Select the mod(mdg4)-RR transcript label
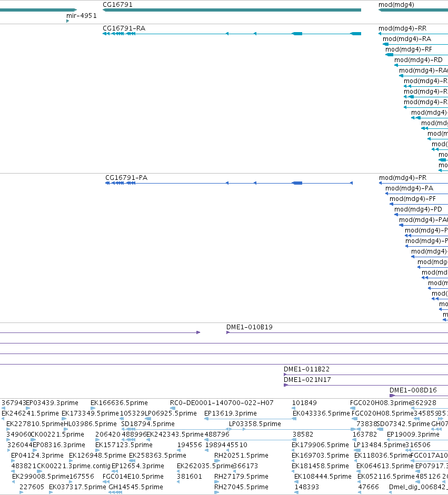Viewport: 448px width, 495px height. (x=403, y=28)
